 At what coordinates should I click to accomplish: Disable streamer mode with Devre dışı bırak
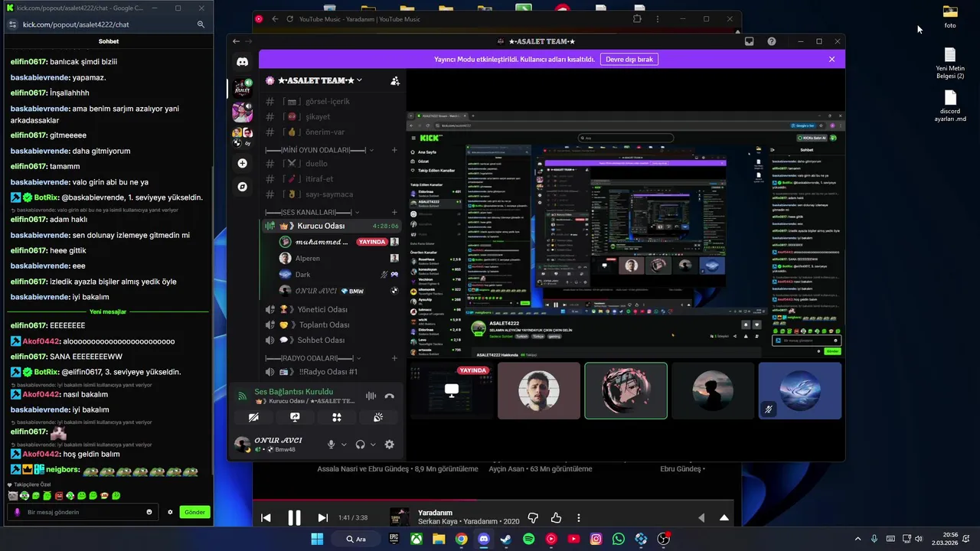click(x=629, y=59)
